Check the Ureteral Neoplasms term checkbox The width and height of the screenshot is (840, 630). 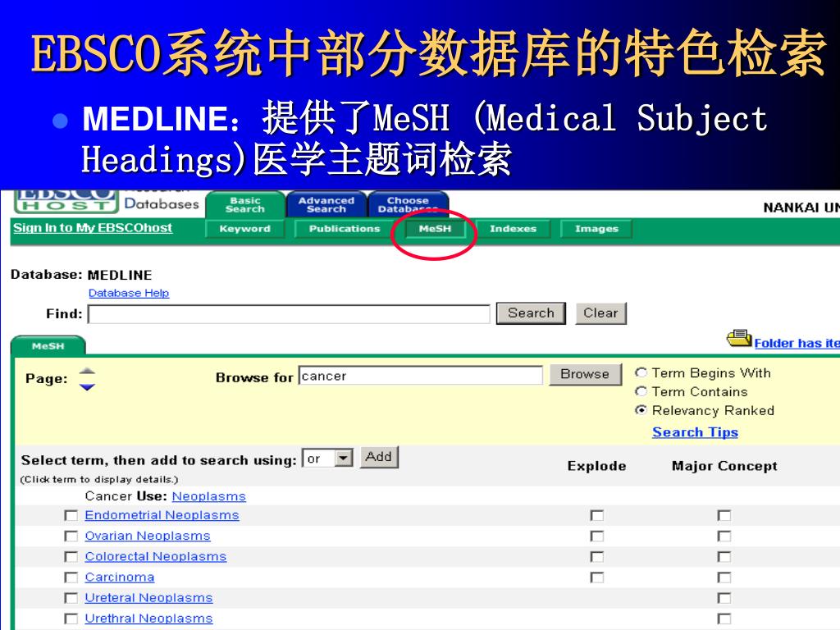tap(71, 598)
